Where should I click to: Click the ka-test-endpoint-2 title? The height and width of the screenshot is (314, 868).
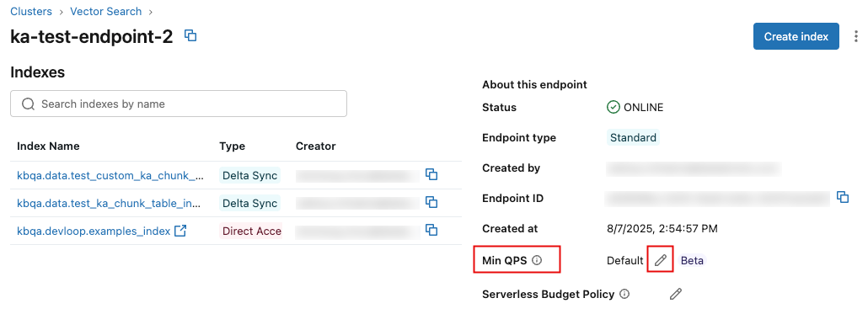coord(92,36)
